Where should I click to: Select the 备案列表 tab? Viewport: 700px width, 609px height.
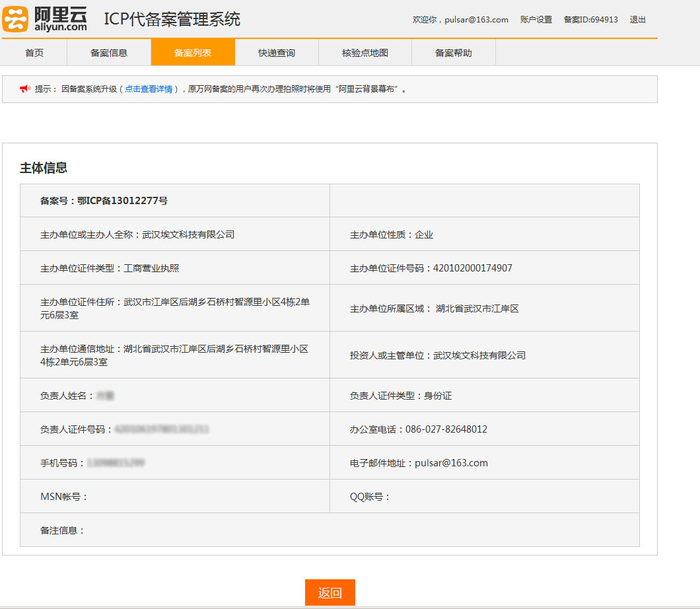pos(193,53)
